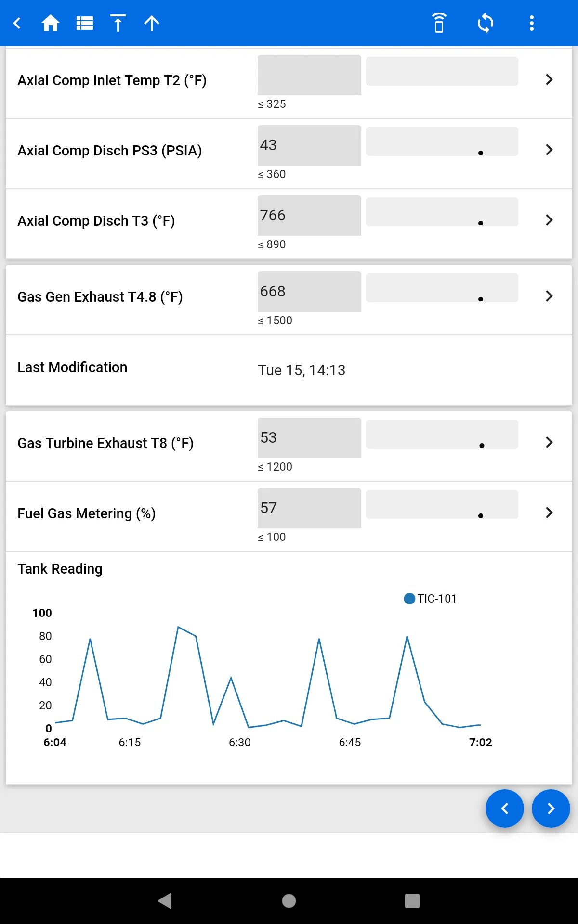Expand Axial Comp Disch PS3 row chevron
This screenshot has height=924, width=578.
tap(549, 150)
